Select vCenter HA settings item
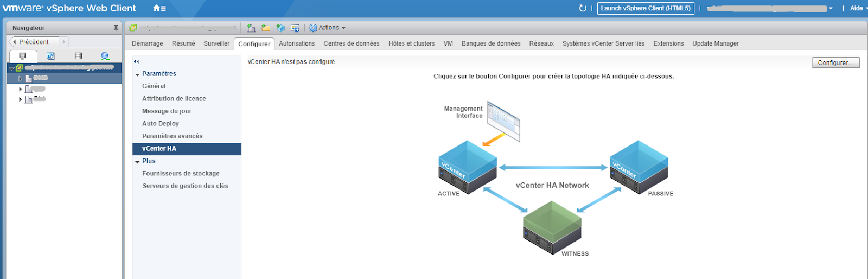The width and height of the screenshot is (868, 279). (x=187, y=149)
